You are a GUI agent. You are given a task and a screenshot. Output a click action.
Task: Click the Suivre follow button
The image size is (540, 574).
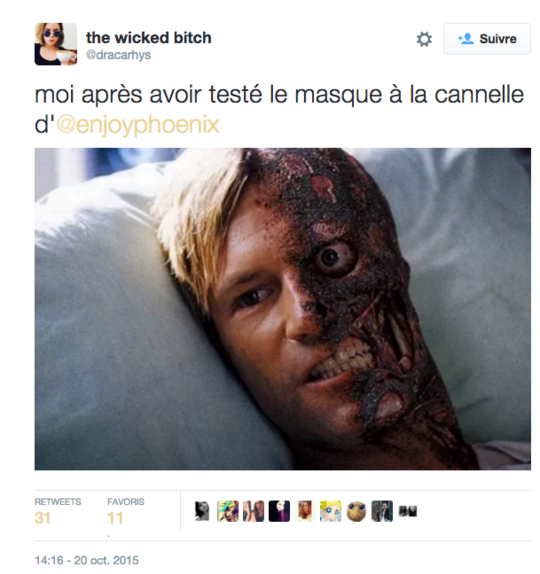(x=487, y=39)
